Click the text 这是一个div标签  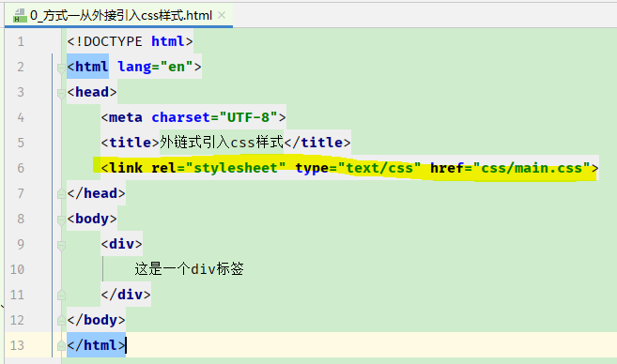coord(190,269)
